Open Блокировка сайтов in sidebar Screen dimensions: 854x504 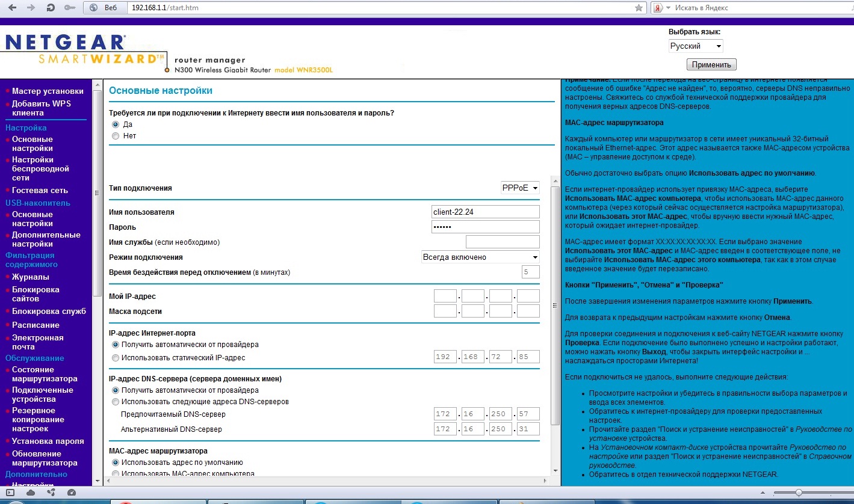[36, 294]
